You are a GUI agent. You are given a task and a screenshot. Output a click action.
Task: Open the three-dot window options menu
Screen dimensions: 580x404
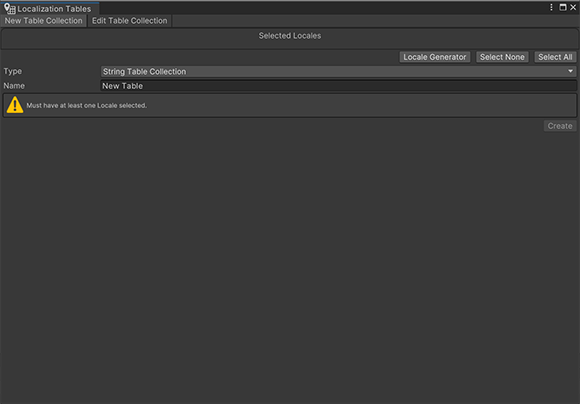point(551,7)
